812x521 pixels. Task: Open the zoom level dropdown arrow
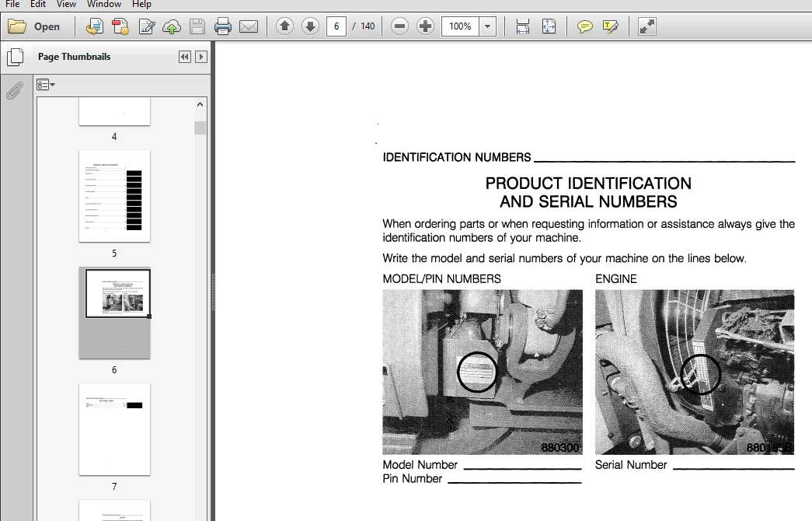[487, 26]
